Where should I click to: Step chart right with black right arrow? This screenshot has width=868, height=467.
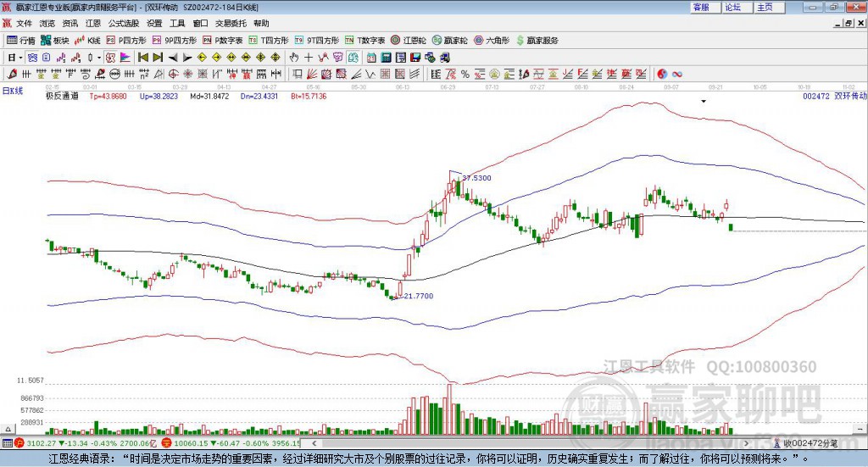[x=187, y=58]
